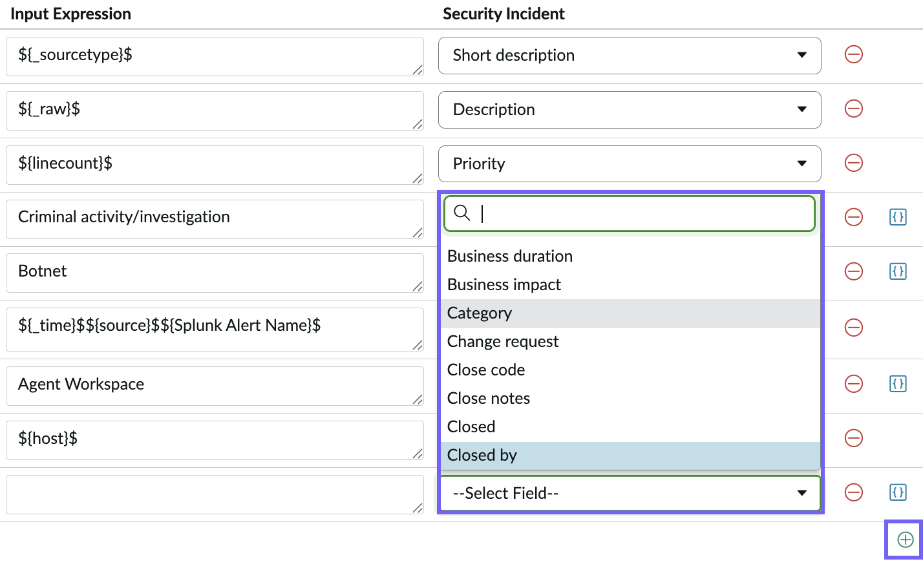Open the Priority field dropdown
Viewport: 923px width, 588px height.
(x=630, y=164)
